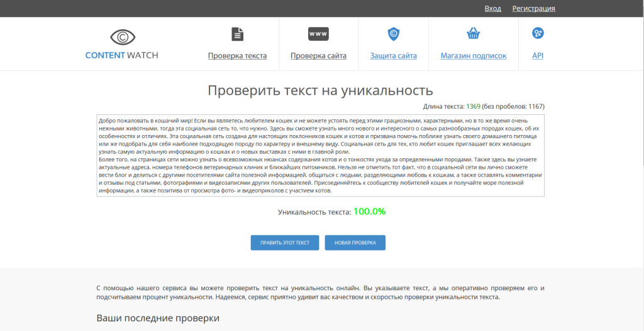The image size is (644, 331).
Task: Open the API menu link
Action: pos(538,56)
